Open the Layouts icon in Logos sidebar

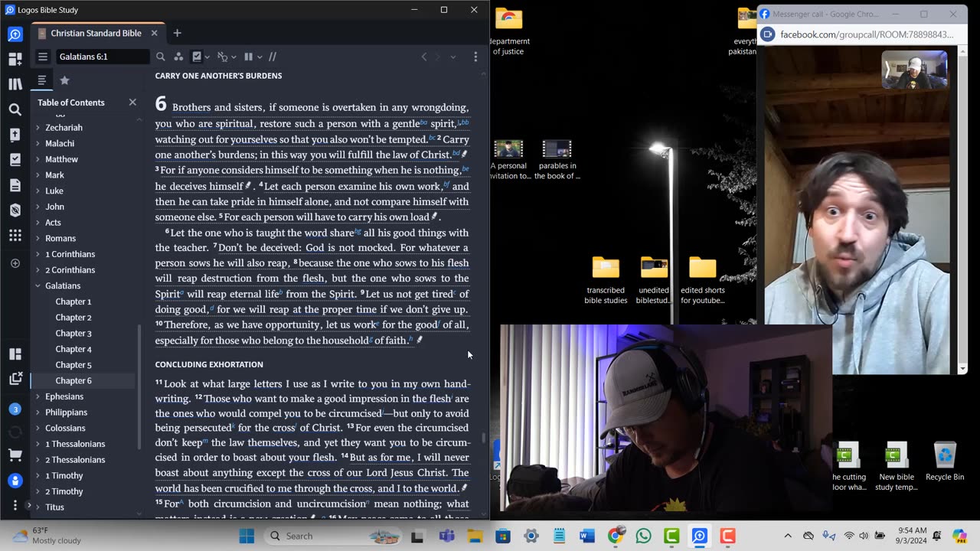(15, 354)
